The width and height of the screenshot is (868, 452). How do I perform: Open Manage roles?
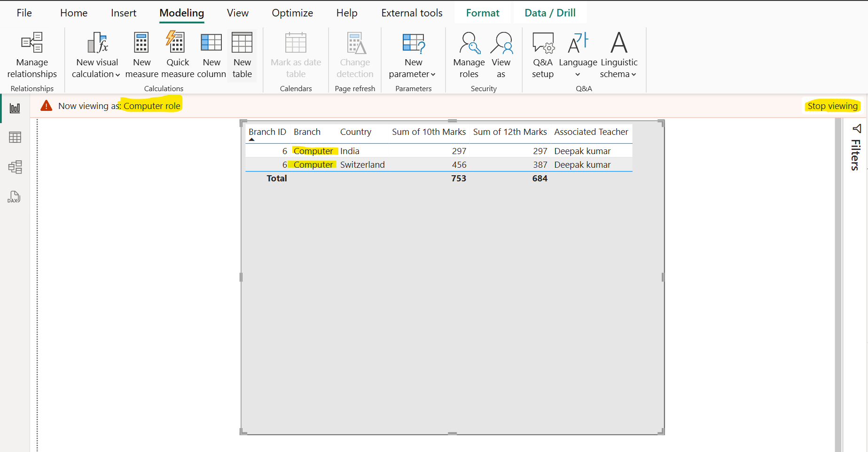pos(469,55)
